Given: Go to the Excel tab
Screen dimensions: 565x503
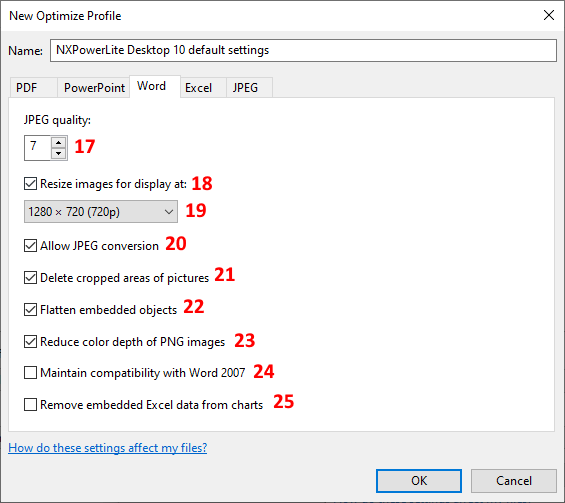Looking at the screenshot, I should pyautogui.click(x=203, y=88).
